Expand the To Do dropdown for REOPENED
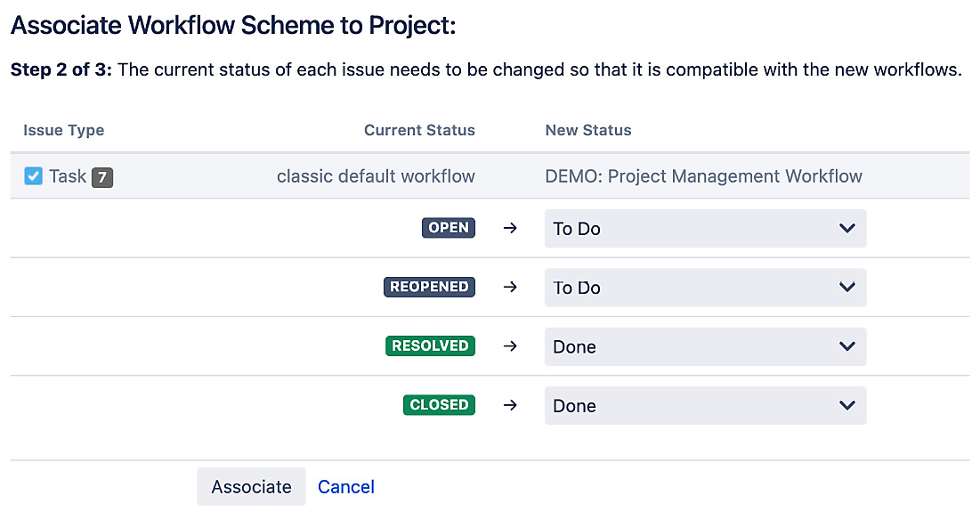Screen dimensions: 980x520 [705, 287]
